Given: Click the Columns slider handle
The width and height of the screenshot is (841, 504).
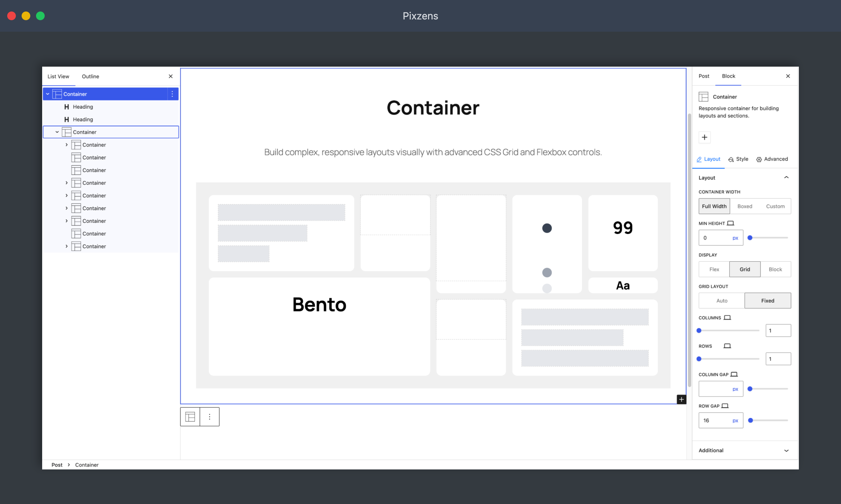Looking at the screenshot, I should tap(699, 330).
